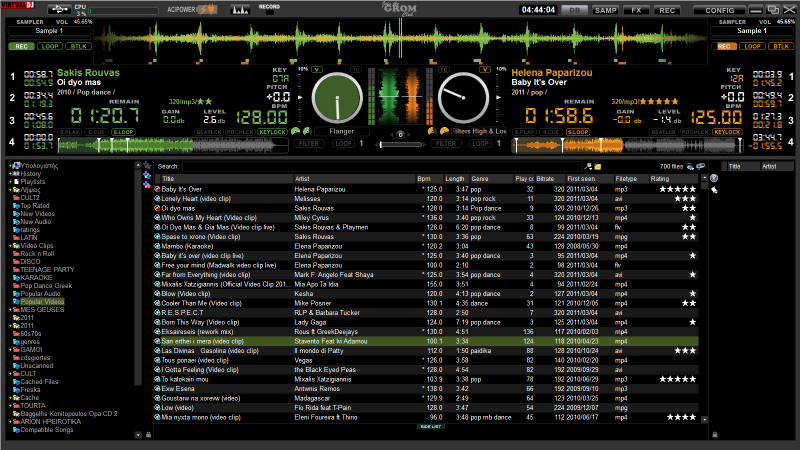The image size is (800, 450).
Task: Toggle KEYLOCK on the left deck
Action: (272, 132)
